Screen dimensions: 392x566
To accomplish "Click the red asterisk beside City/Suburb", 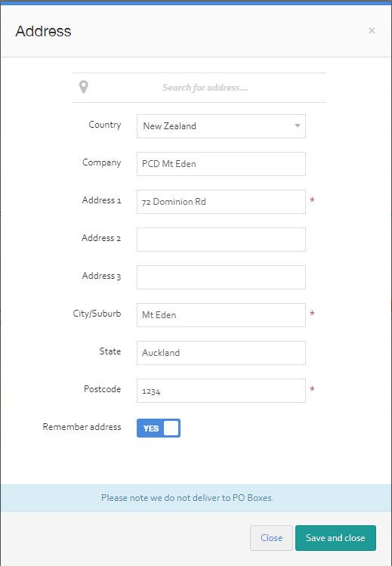I will point(312,314).
